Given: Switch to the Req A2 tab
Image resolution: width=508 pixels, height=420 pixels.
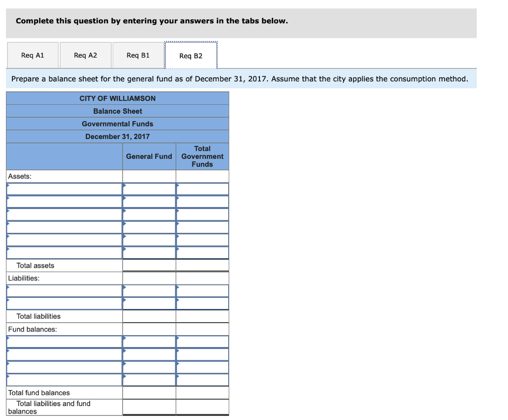Looking at the screenshot, I should click(x=85, y=55).
